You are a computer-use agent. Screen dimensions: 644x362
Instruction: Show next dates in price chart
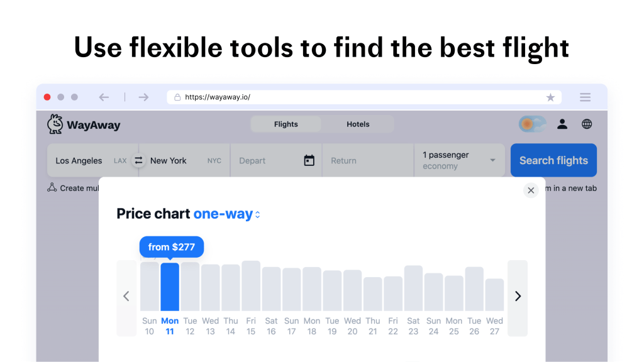coord(518,296)
